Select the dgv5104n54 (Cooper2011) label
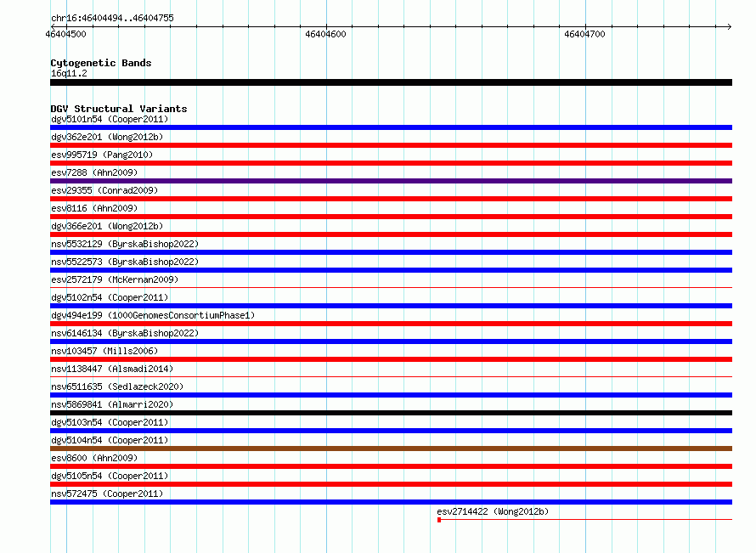The width and height of the screenshot is (756, 553). pyautogui.click(x=110, y=440)
